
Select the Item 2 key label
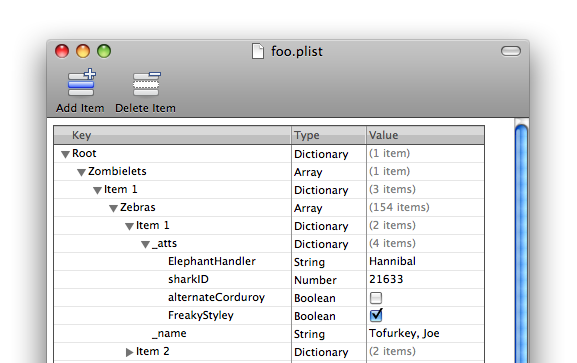[152, 351]
